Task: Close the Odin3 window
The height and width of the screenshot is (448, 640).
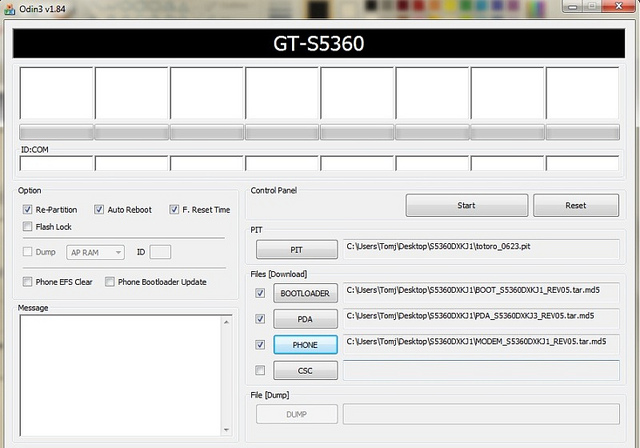Action: (x=618, y=6)
